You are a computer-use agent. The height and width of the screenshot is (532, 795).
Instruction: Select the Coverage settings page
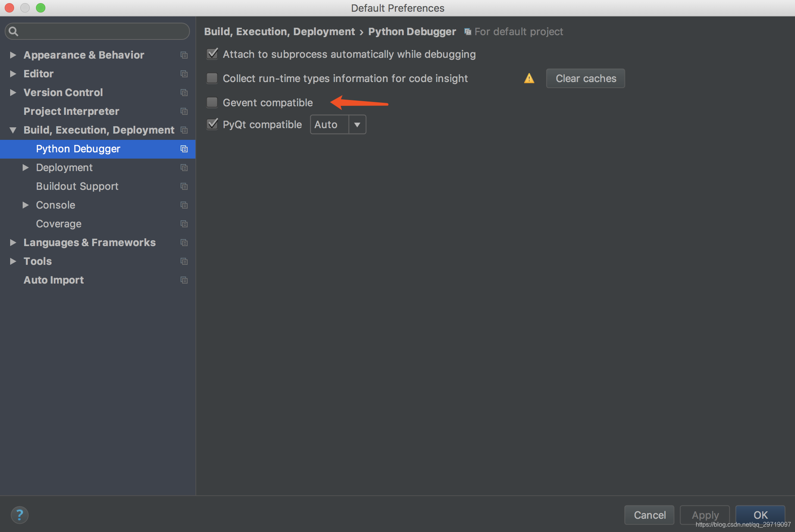point(59,223)
